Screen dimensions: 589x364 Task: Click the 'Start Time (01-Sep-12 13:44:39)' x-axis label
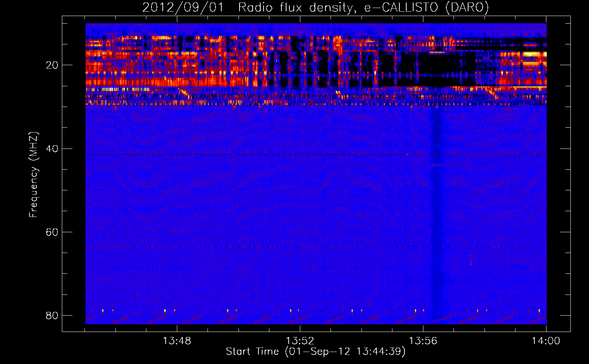[x=316, y=352]
